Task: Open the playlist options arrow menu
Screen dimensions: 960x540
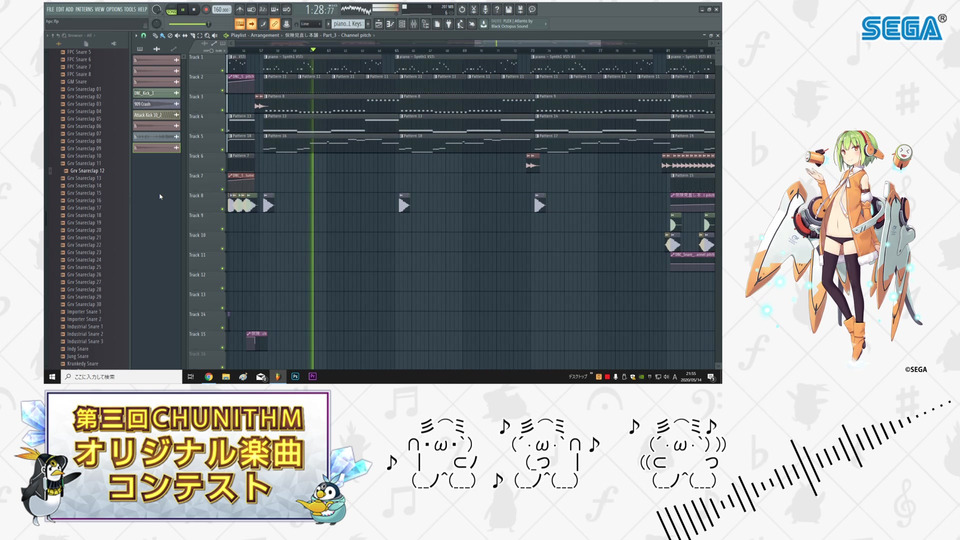Action: (x=136, y=36)
